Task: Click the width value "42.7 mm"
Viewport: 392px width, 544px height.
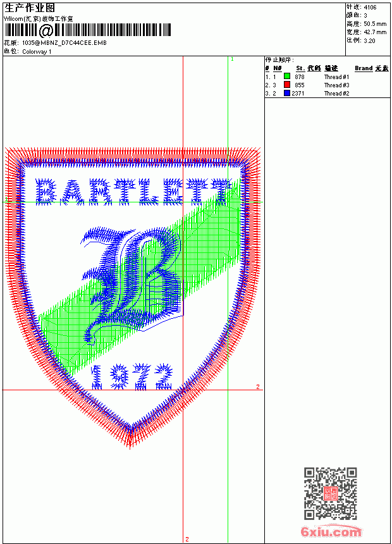Action: pyautogui.click(x=375, y=32)
